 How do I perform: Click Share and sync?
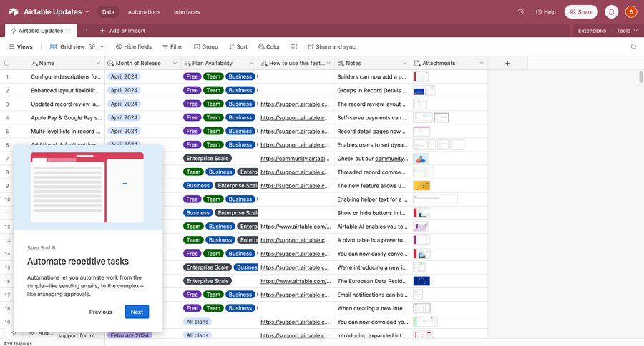(331, 46)
